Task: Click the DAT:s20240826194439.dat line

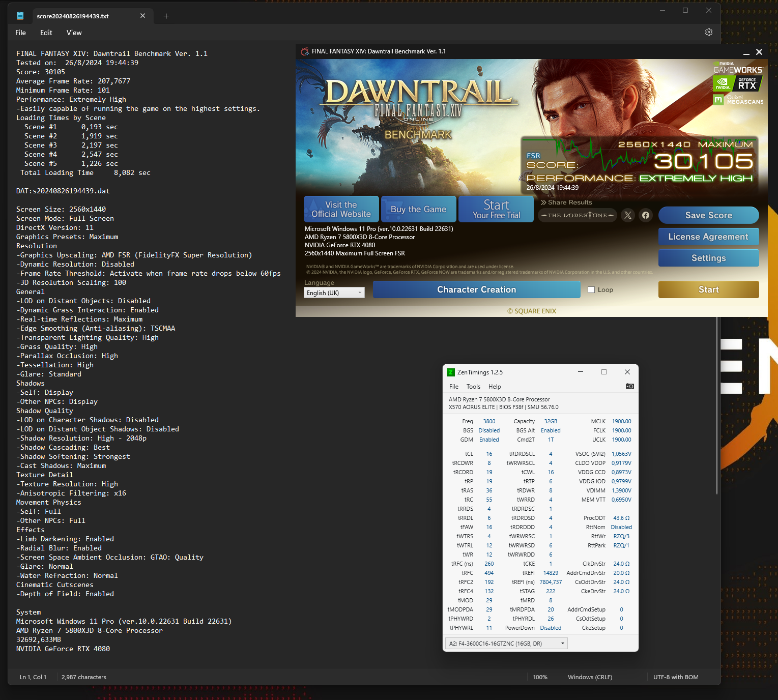Action: 63,191
